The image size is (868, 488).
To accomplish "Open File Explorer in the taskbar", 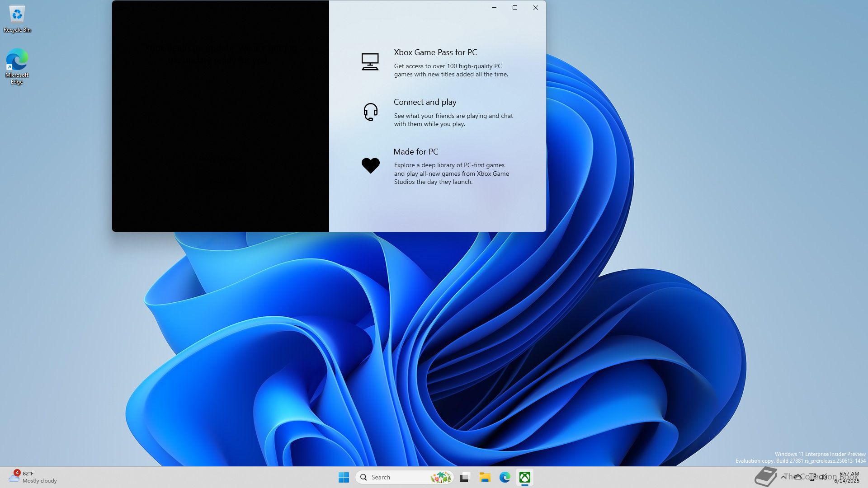I will [485, 477].
